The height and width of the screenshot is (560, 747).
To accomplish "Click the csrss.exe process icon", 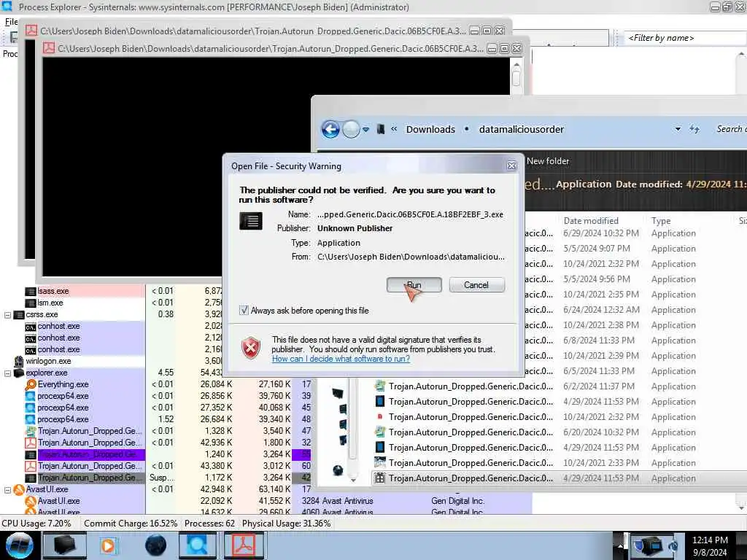I will pos(19,315).
